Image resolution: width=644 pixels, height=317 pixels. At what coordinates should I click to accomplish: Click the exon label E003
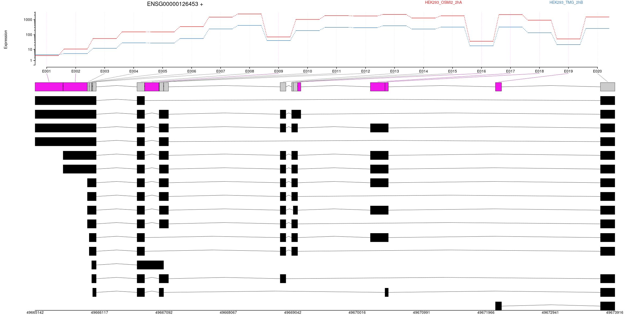point(105,71)
